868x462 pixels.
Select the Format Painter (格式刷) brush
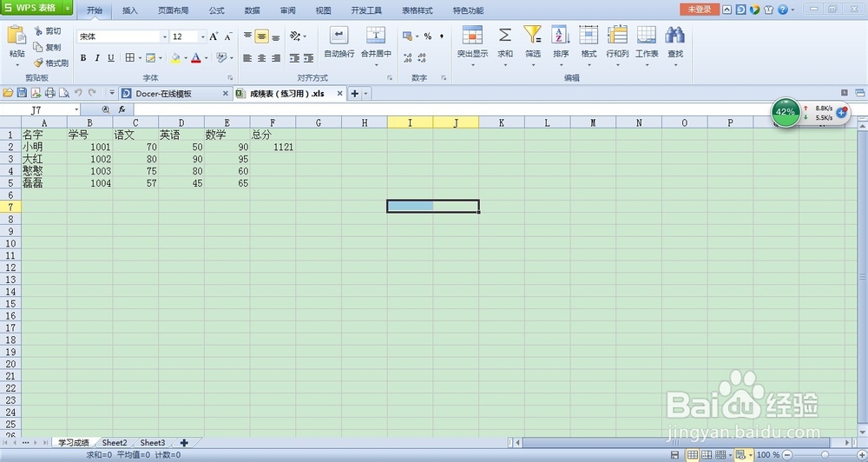pyautogui.click(x=38, y=63)
